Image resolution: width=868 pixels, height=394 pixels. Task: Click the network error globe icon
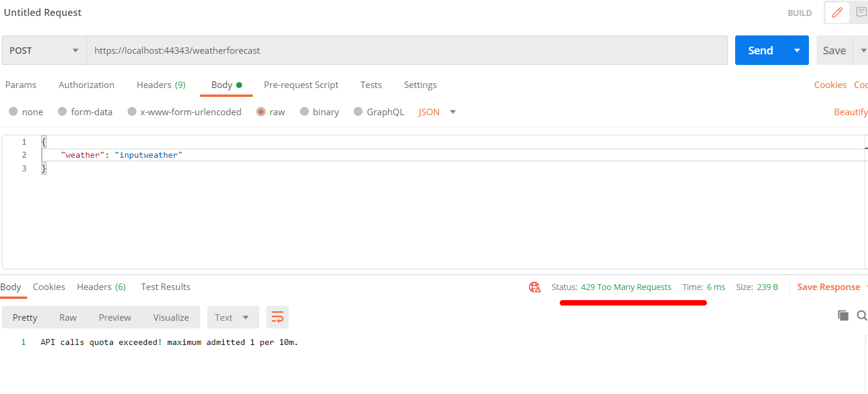click(534, 287)
